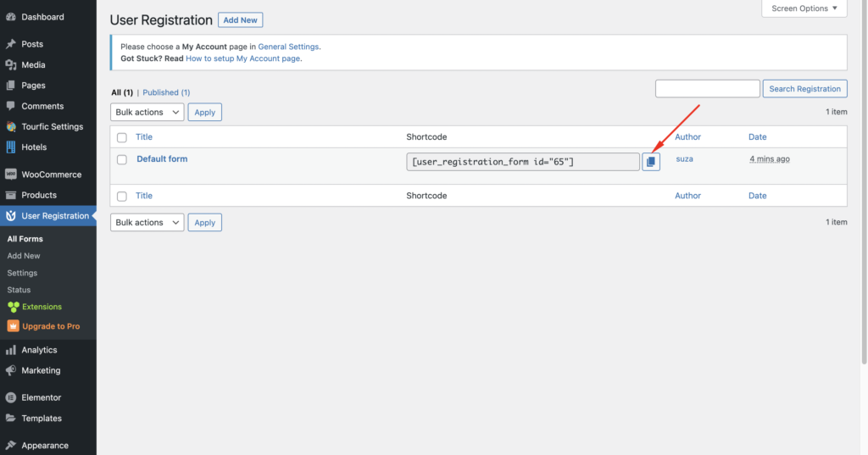Click the orange Upgrade to Pro crown icon
This screenshot has width=868, height=455.
point(14,326)
